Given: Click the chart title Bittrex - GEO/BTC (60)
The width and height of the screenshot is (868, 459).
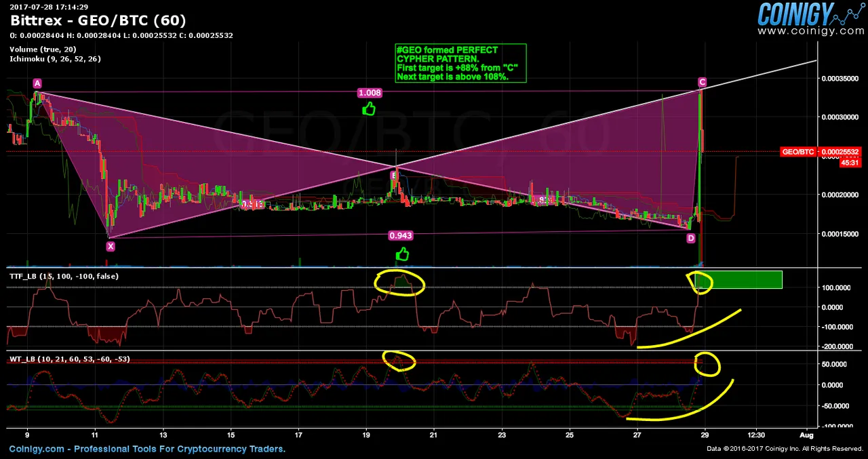Looking at the screenshot, I should (x=98, y=20).
